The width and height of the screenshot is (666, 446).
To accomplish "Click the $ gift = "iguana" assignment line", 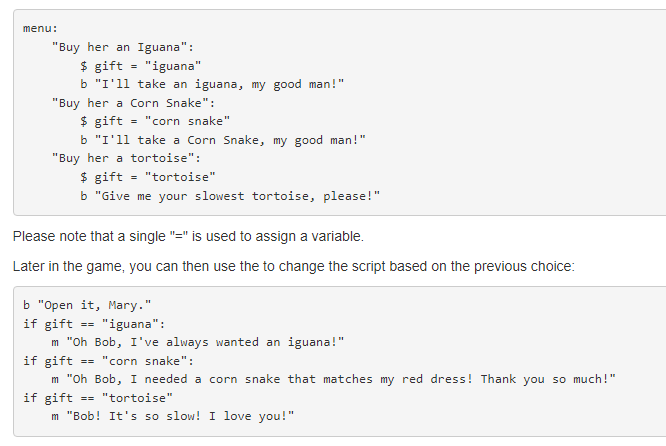I will pyautogui.click(x=140, y=66).
